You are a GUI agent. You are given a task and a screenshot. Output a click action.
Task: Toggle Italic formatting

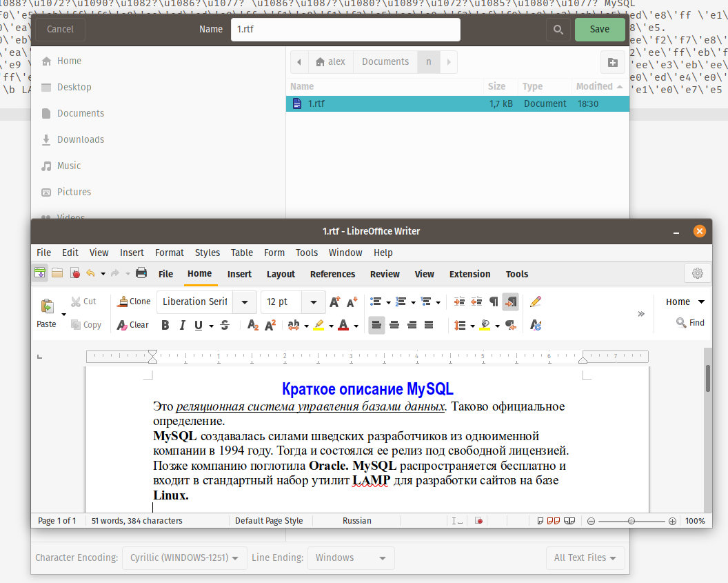point(182,325)
